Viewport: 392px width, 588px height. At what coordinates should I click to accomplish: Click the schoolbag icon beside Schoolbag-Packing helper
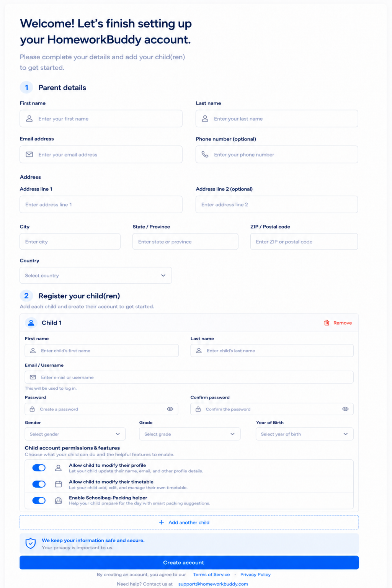coord(58,501)
